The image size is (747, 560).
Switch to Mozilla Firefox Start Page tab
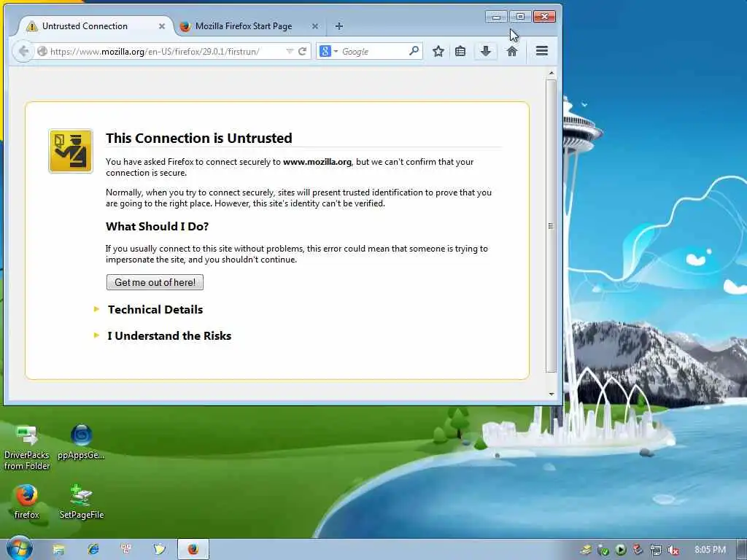249,26
